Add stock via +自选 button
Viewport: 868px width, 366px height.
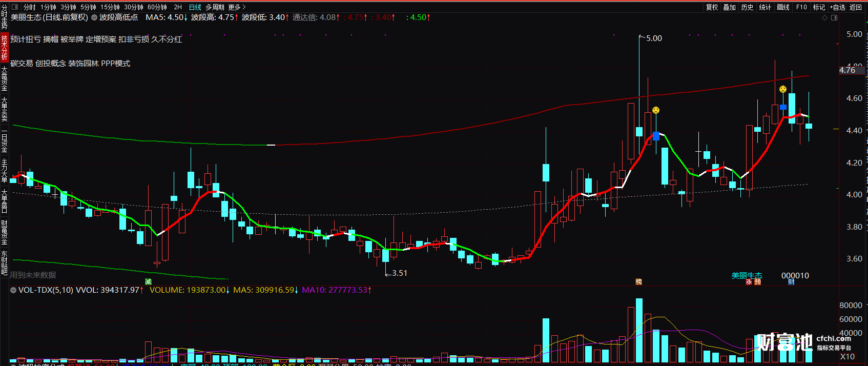(x=837, y=7)
